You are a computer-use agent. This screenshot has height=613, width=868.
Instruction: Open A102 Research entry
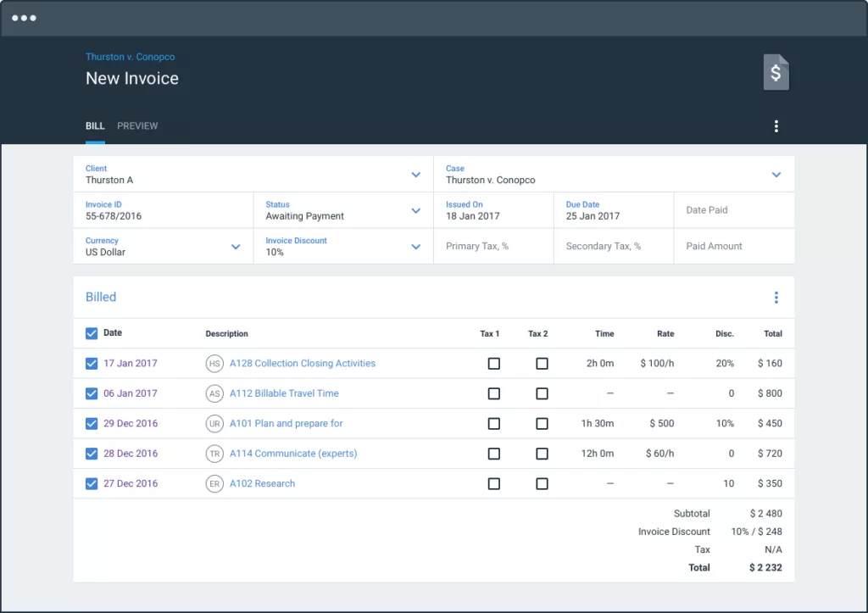click(263, 483)
